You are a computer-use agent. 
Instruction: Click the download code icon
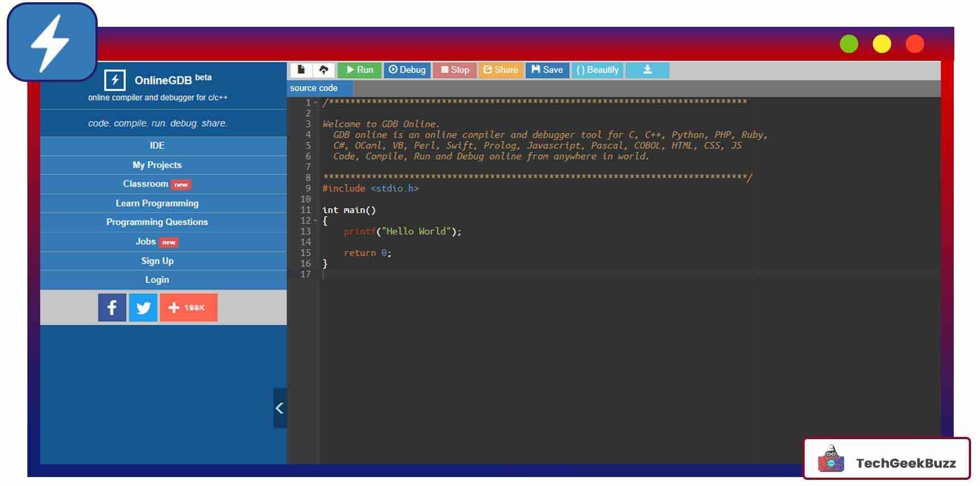tap(647, 70)
